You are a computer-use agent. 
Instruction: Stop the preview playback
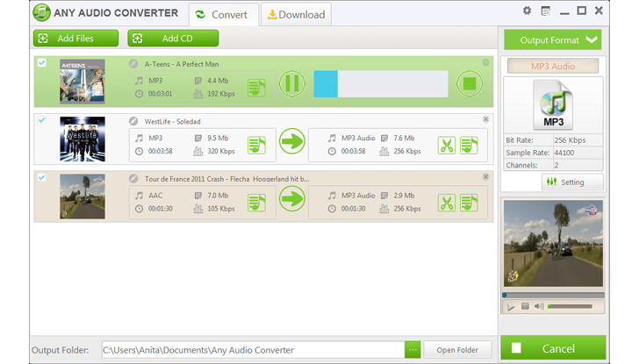(x=525, y=306)
